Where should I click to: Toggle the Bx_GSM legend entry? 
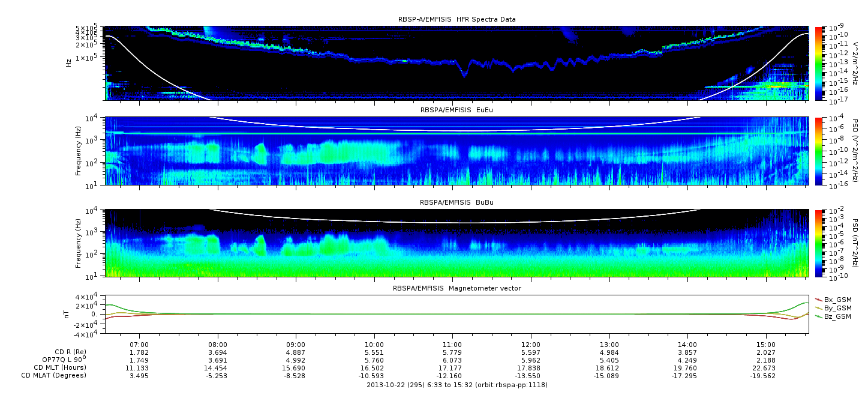837,299
